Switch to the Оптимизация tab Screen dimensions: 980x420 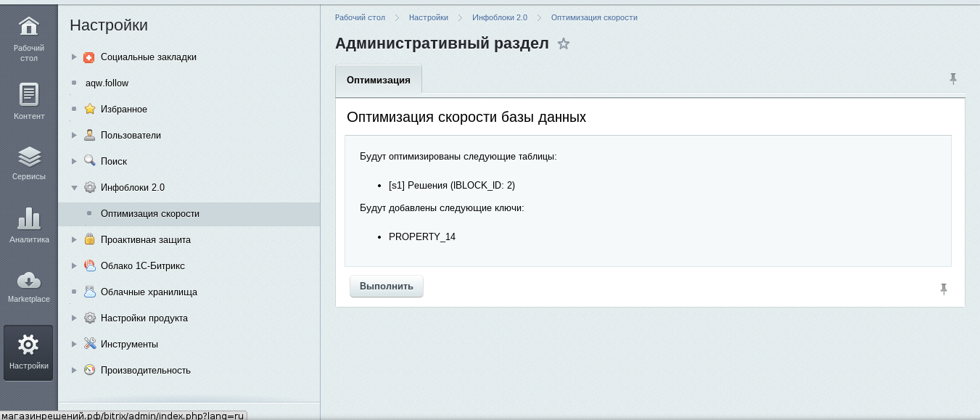tap(378, 79)
